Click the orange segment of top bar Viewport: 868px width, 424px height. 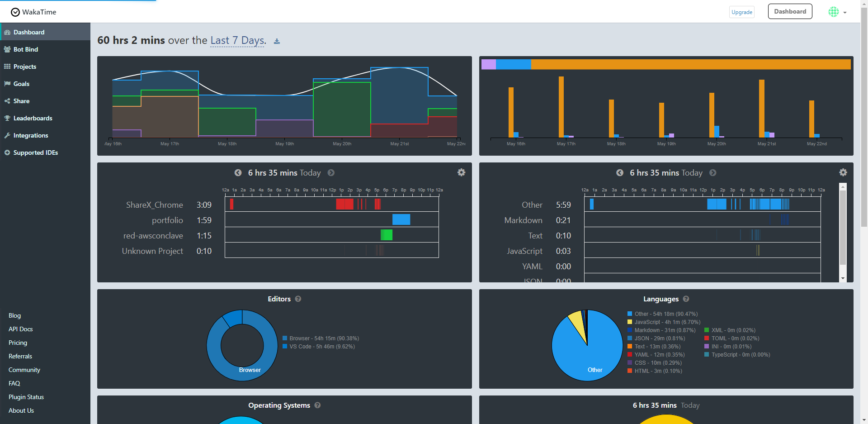(691, 64)
